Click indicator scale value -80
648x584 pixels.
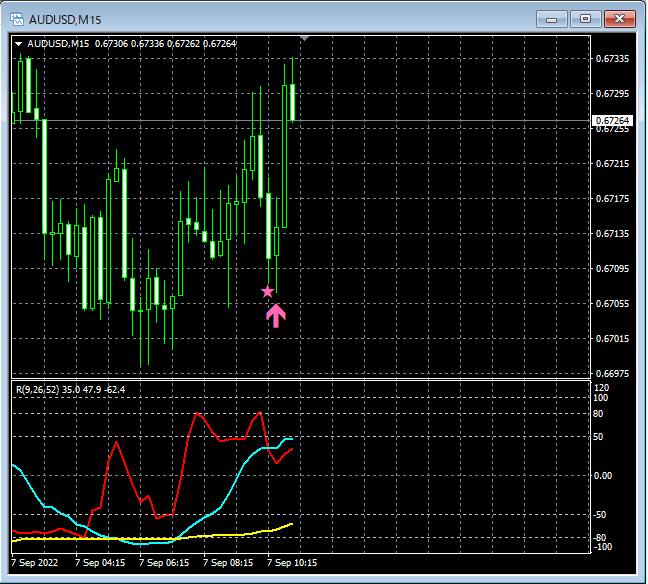[x=600, y=538]
